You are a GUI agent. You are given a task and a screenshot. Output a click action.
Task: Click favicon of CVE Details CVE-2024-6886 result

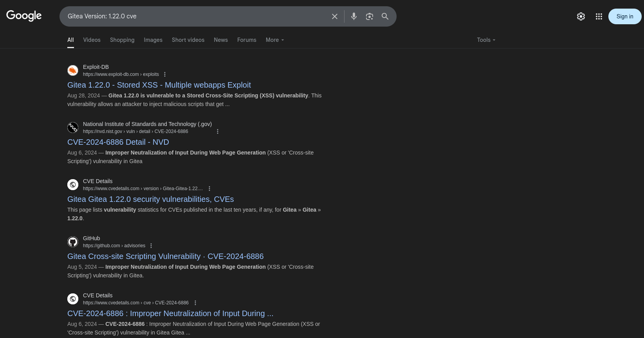[x=73, y=299]
